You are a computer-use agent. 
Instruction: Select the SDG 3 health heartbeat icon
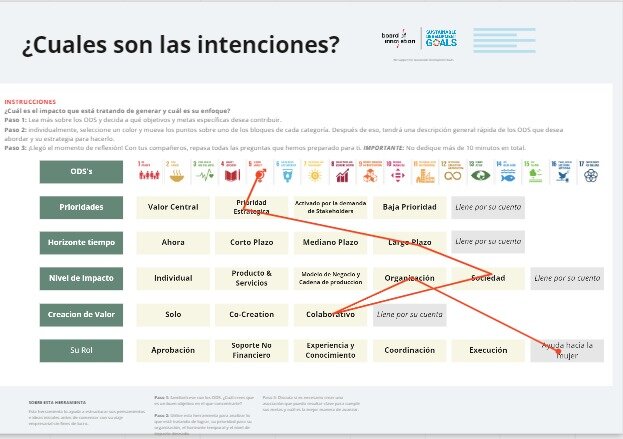click(204, 172)
